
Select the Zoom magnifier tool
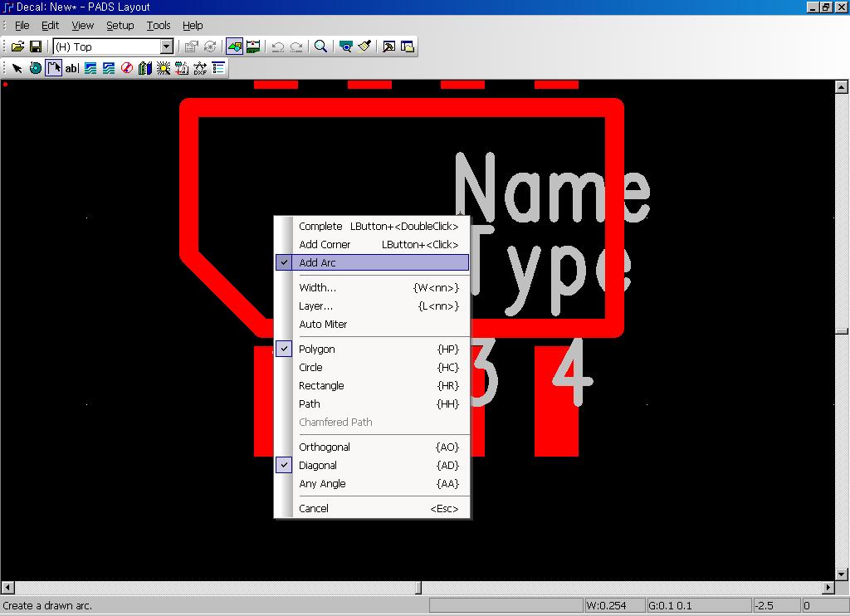[321, 46]
